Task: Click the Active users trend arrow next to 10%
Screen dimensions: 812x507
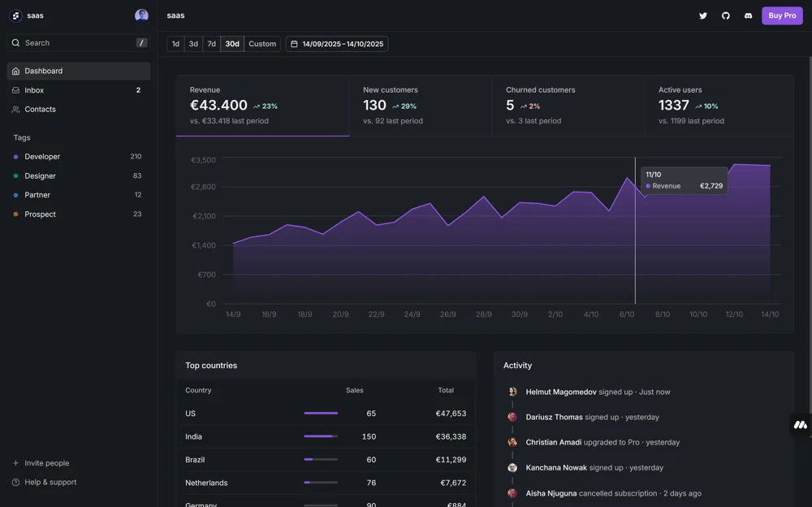Action: [698, 106]
